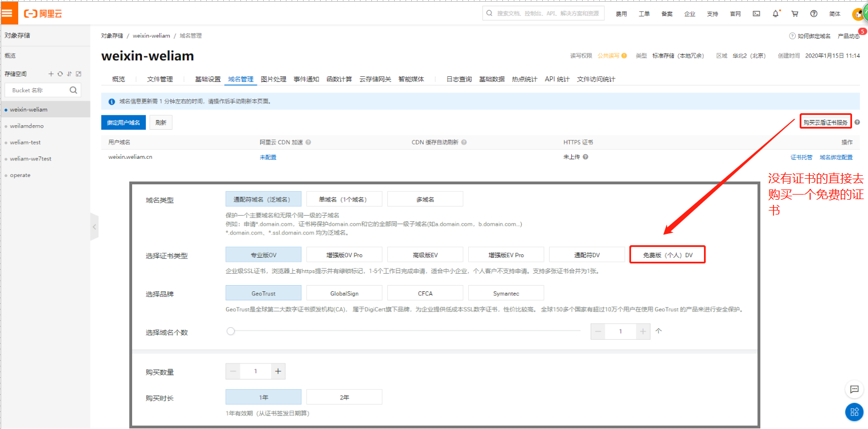Increase the 购买数量 with the plus button
Screen dimensions: 868x429
pos(278,371)
